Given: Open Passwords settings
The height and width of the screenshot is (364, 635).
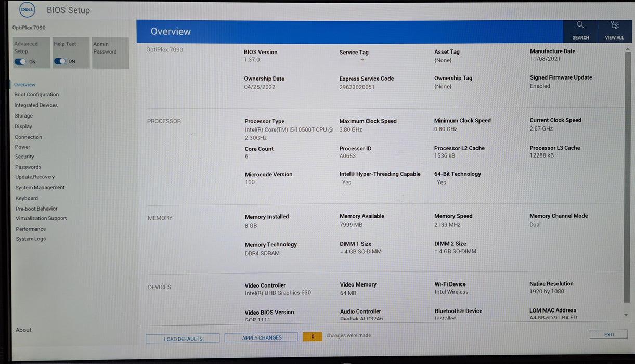Looking at the screenshot, I should pos(28,167).
